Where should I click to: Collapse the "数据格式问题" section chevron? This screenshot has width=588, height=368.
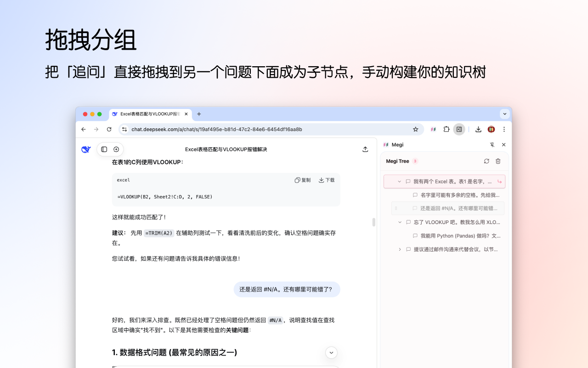[x=331, y=352]
